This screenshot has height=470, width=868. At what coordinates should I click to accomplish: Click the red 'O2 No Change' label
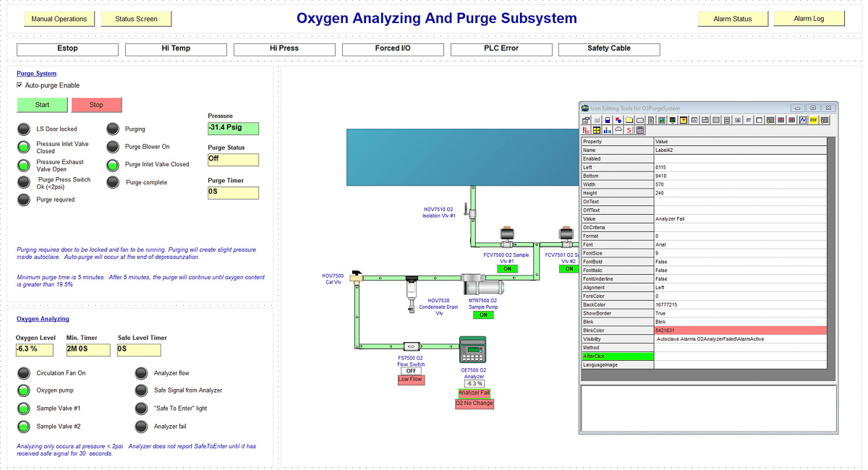coord(475,403)
